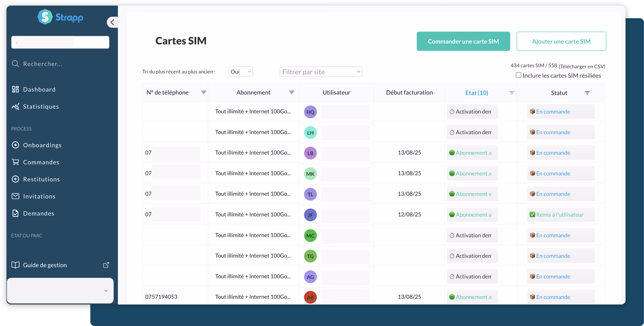Click the TG user avatar
The image size is (644, 326).
click(x=310, y=256)
